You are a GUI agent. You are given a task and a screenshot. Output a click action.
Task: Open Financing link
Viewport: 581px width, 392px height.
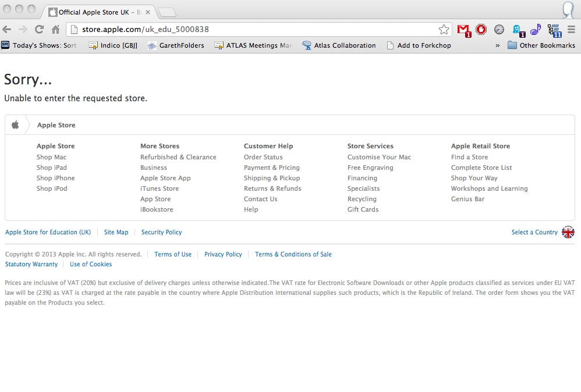362,178
